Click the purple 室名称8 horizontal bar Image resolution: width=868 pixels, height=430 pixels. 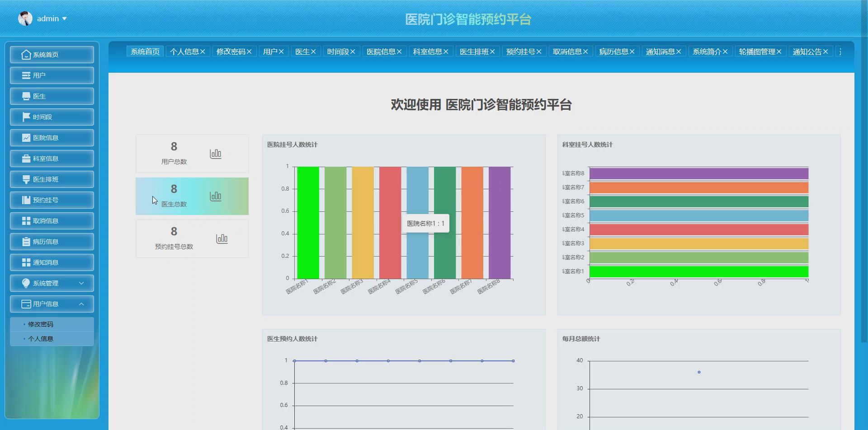click(x=699, y=173)
